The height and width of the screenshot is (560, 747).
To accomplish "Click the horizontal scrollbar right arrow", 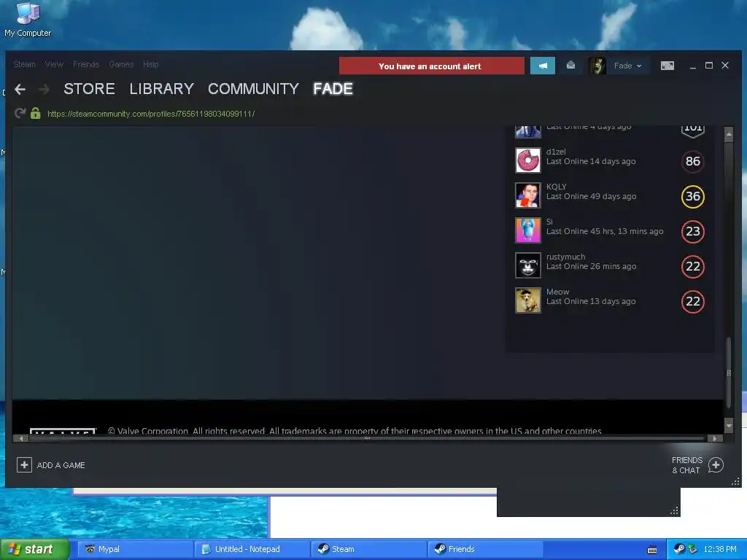I will point(715,438).
